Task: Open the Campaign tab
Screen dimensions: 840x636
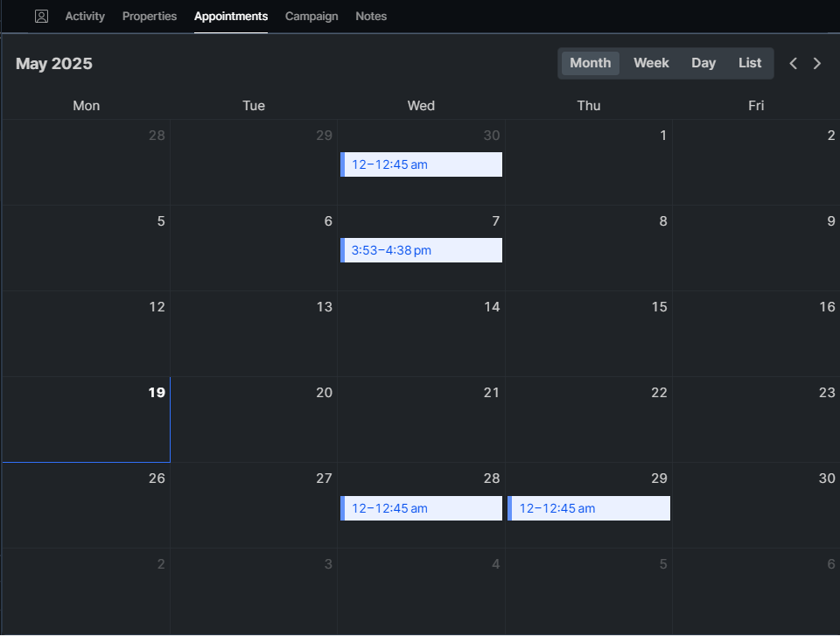Action: (311, 17)
